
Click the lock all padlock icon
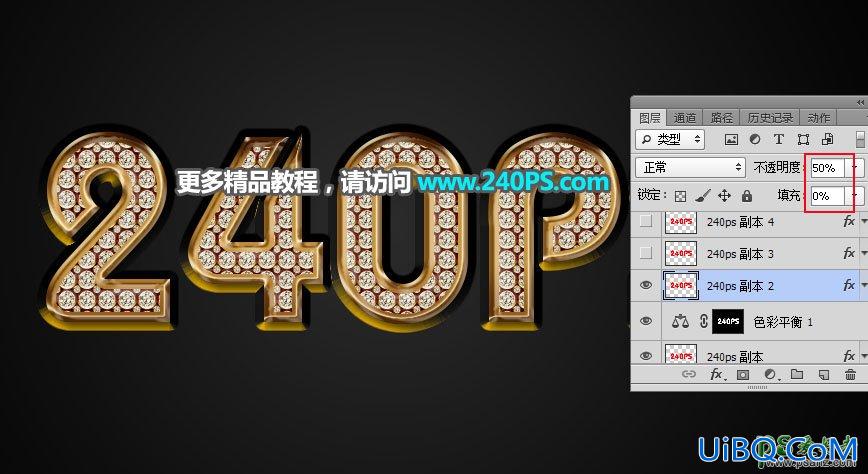(747, 195)
